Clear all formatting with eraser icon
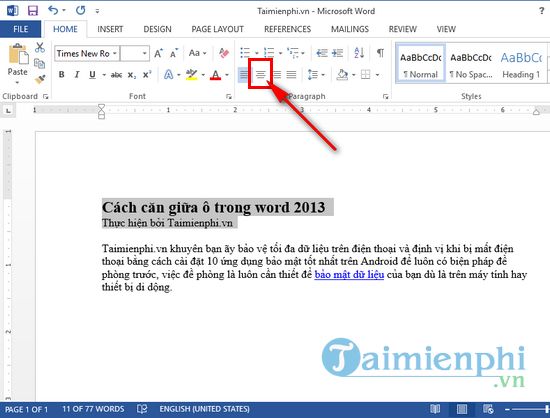The width and height of the screenshot is (550, 418). pyautogui.click(x=223, y=53)
